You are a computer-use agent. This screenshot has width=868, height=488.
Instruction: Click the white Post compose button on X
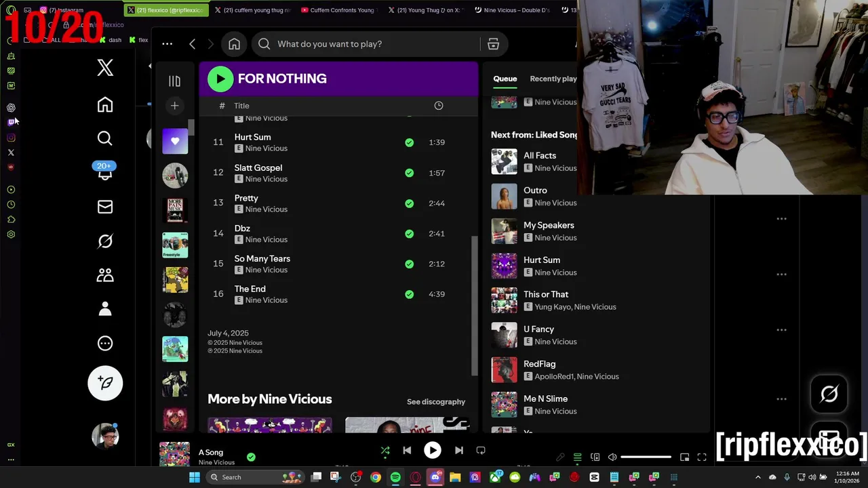[x=105, y=383]
